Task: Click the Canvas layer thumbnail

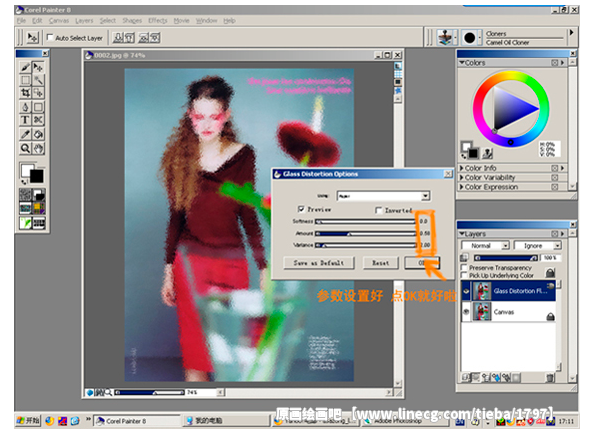Action: (482, 312)
